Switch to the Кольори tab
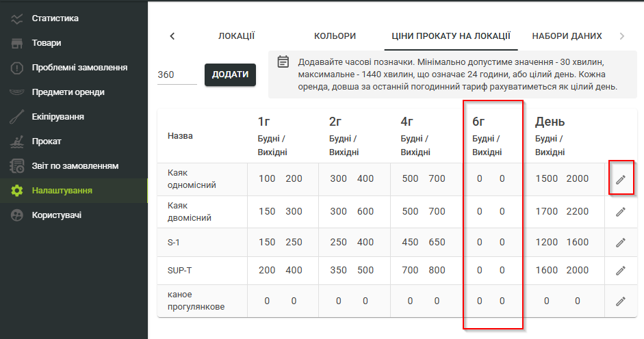 click(x=335, y=36)
